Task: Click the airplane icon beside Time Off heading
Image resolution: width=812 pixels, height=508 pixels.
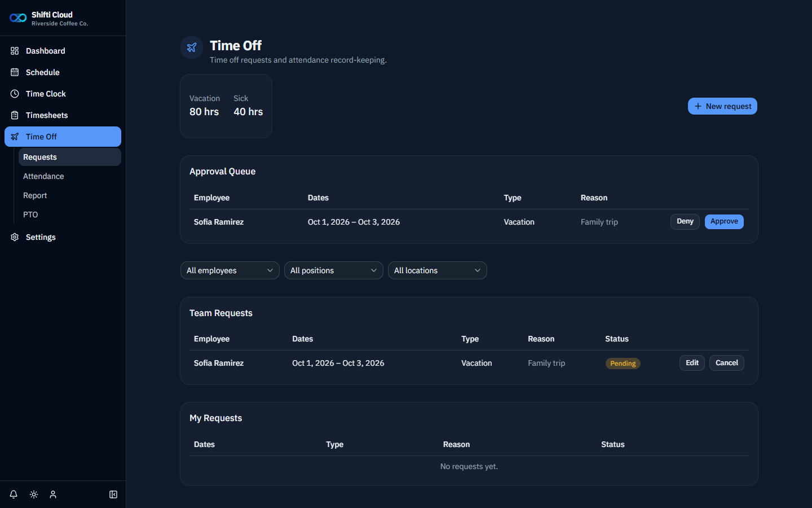Action: [x=192, y=47]
